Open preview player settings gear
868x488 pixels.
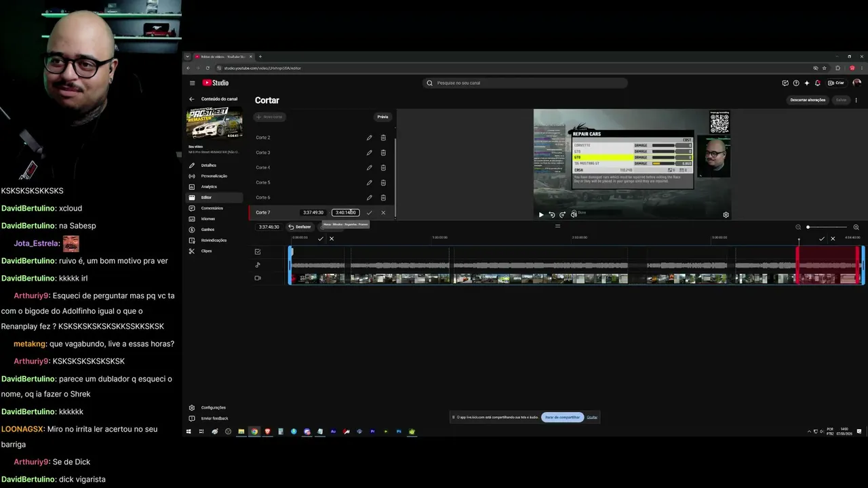pyautogui.click(x=726, y=215)
